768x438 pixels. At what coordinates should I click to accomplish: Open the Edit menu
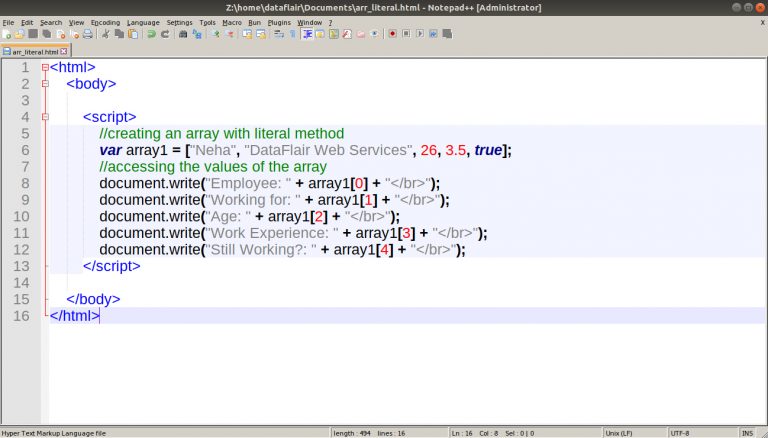(27, 23)
